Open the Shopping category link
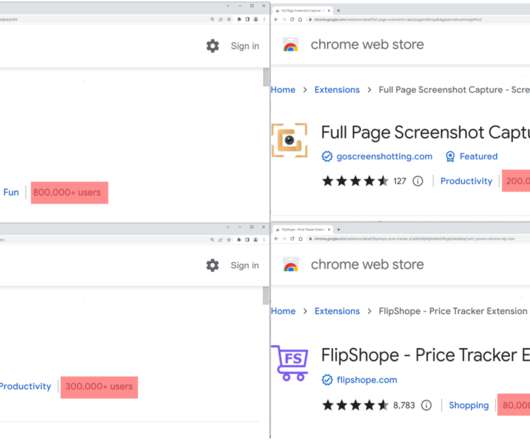 point(469,405)
